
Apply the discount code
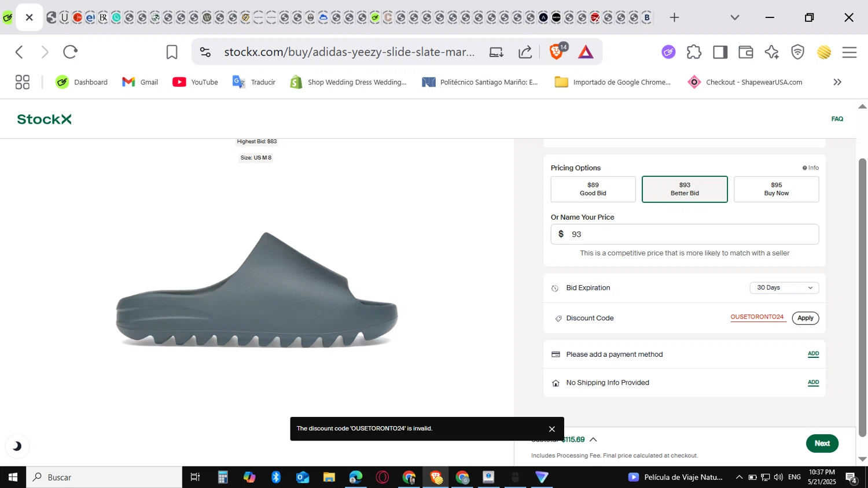pos(805,318)
